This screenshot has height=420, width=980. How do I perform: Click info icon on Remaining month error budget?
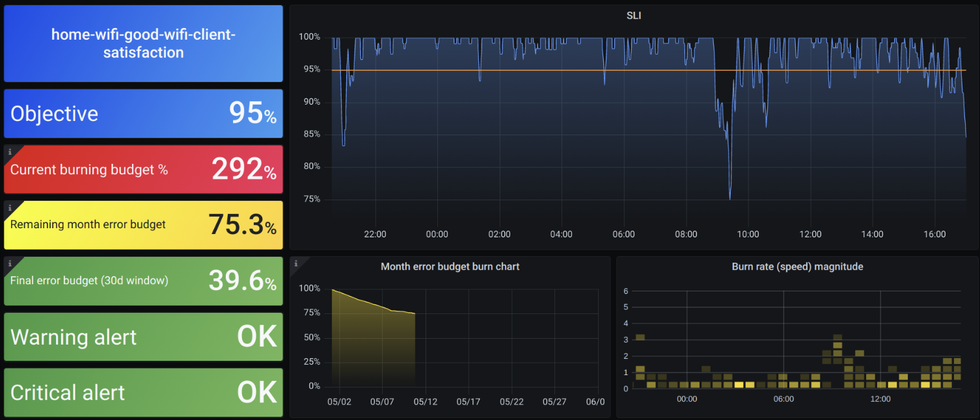(x=10, y=207)
